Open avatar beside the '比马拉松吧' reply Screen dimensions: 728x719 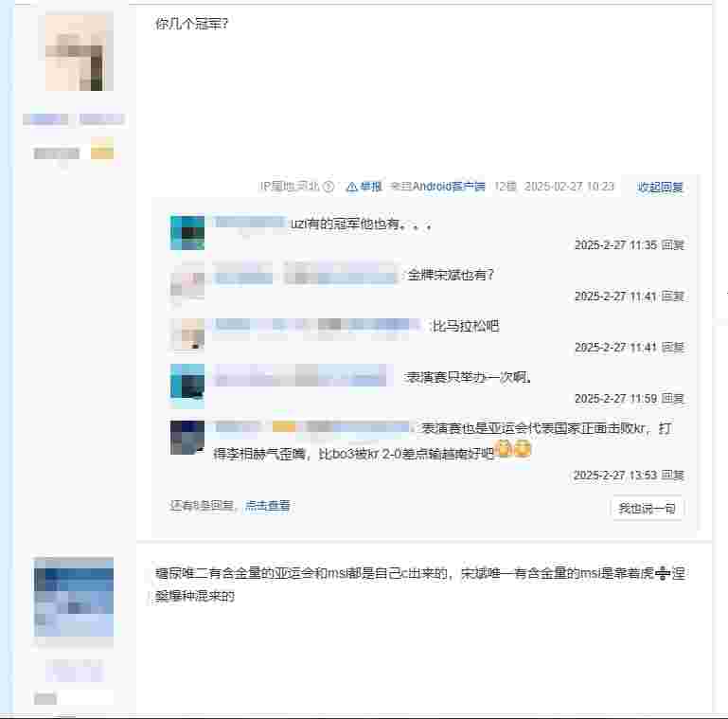pos(187,334)
